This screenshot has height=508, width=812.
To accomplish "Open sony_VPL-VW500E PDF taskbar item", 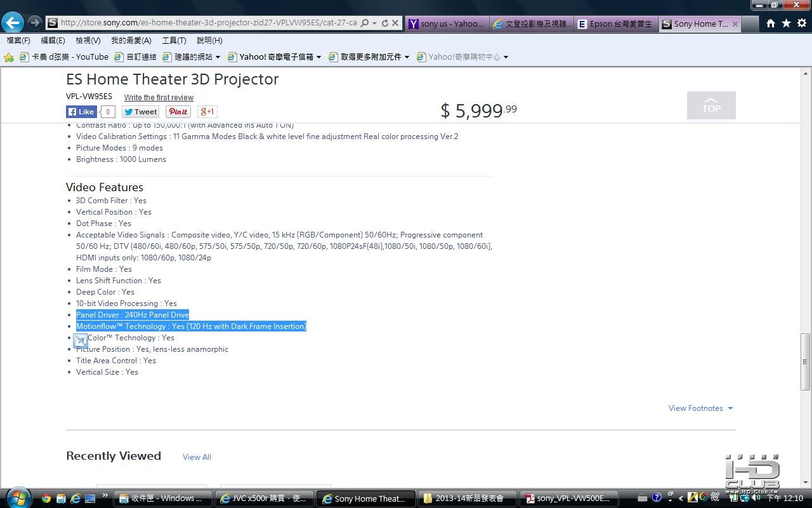I will pyautogui.click(x=568, y=498).
